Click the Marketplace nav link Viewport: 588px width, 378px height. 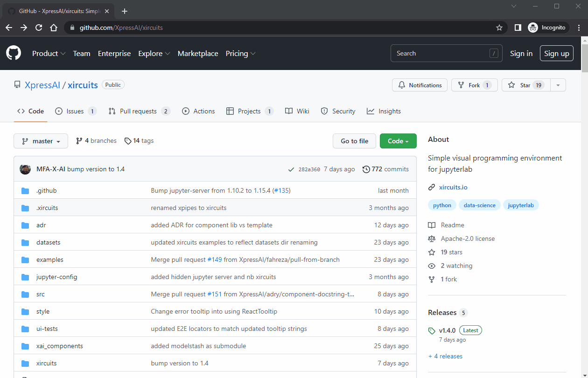[198, 53]
